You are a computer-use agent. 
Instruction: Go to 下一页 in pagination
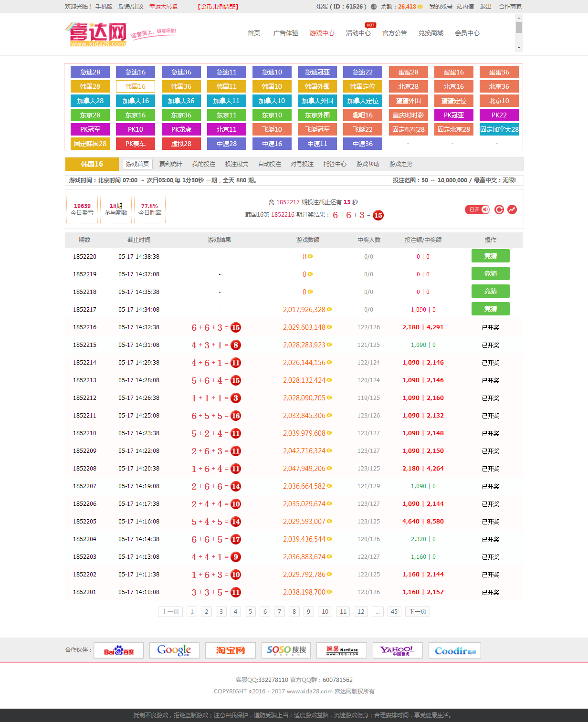(417, 612)
